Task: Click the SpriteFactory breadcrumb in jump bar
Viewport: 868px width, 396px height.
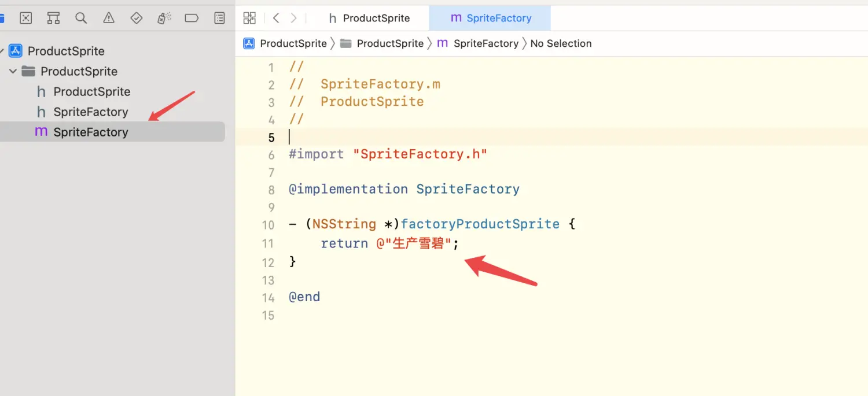Action: pos(485,44)
